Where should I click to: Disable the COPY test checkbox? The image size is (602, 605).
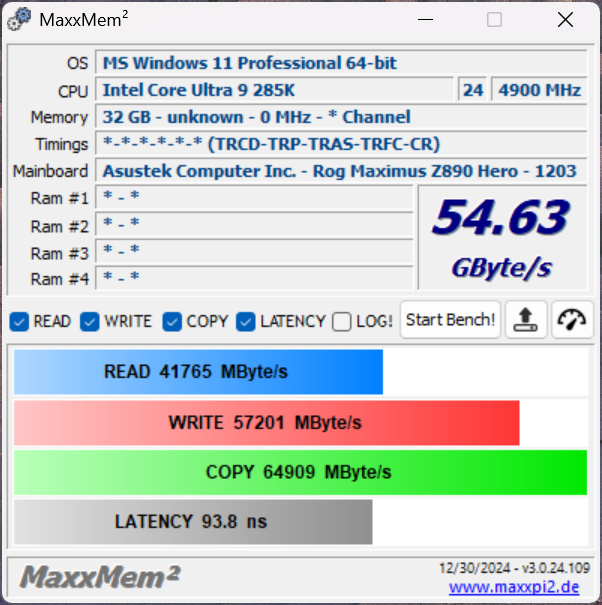[172, 322]
